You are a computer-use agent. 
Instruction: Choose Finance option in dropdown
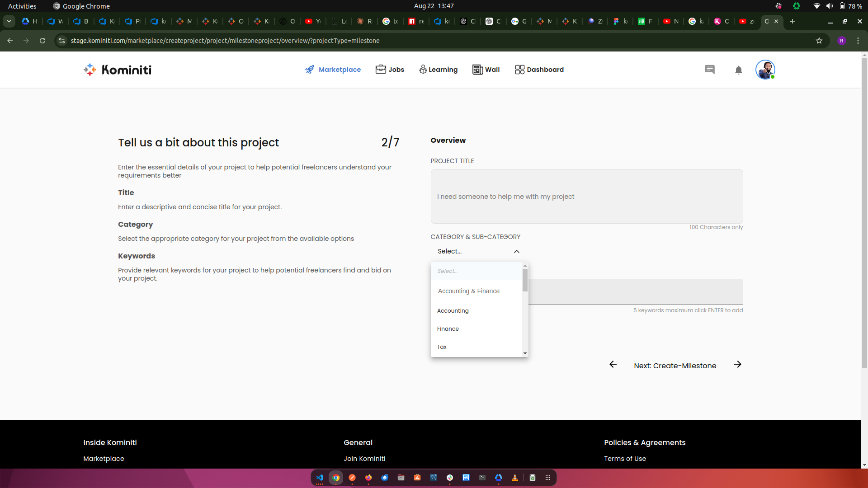(448, 329)
